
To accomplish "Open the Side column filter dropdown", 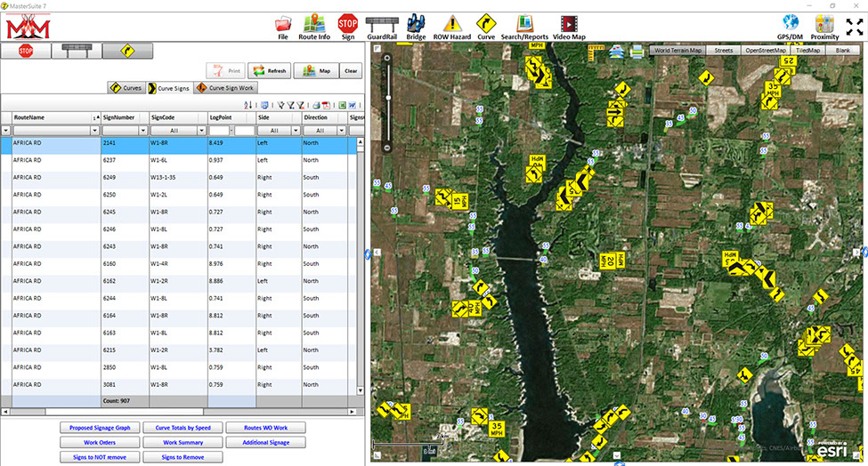I will pyautogui.click(x=296, y=130).
